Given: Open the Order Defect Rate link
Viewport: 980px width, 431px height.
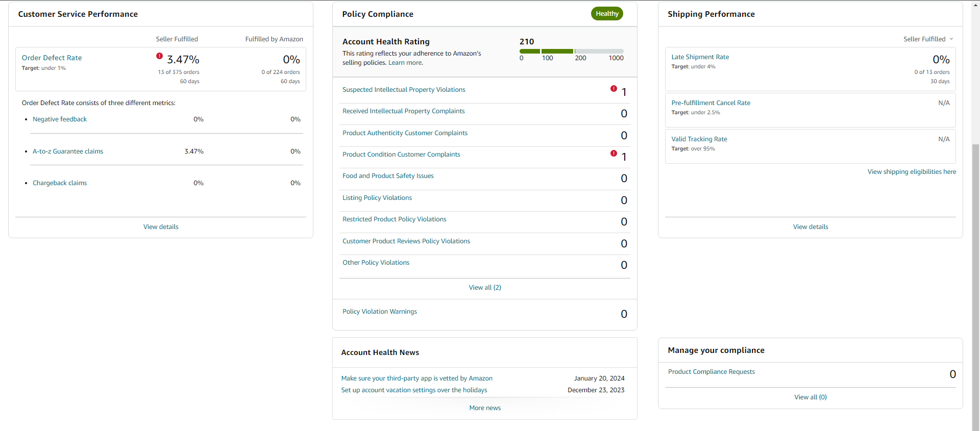Looking at the screenshot, I should click(x=52, y=58).
